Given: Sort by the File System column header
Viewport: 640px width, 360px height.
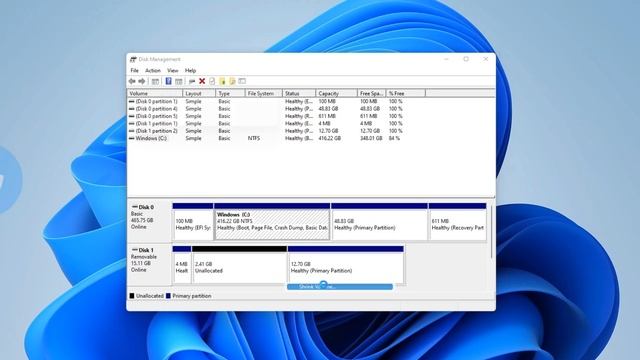Looking at the screenshot, I should [x=263, y=93].
